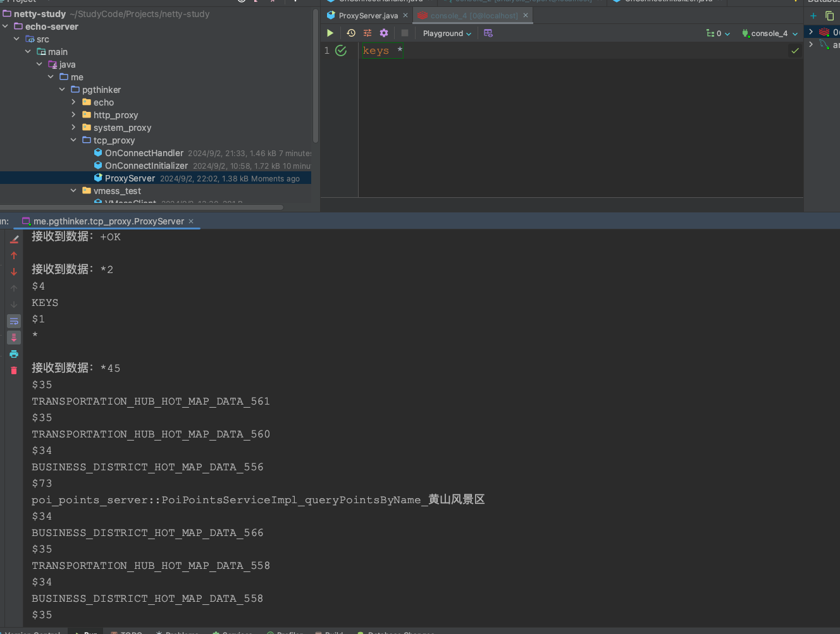Select the me.pgthinker.tcp_proxy.ProxyServer run tab
Image resolution: width=840 pixels, height=634 pixels.
[108, 221]
